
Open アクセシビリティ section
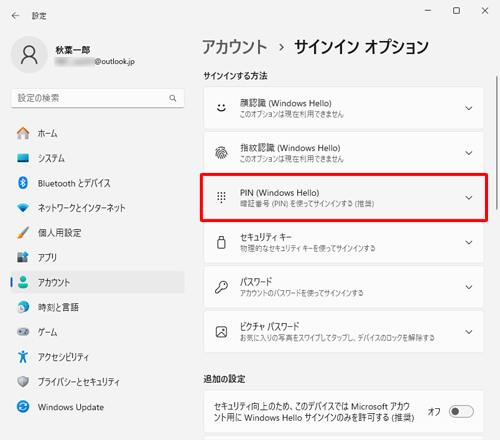click(x=97, y=357)
